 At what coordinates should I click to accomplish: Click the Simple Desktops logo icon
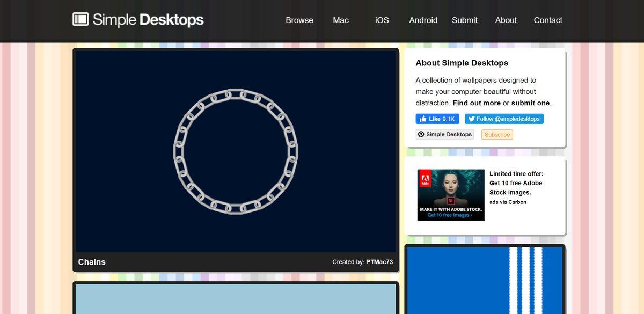point(80,19)
